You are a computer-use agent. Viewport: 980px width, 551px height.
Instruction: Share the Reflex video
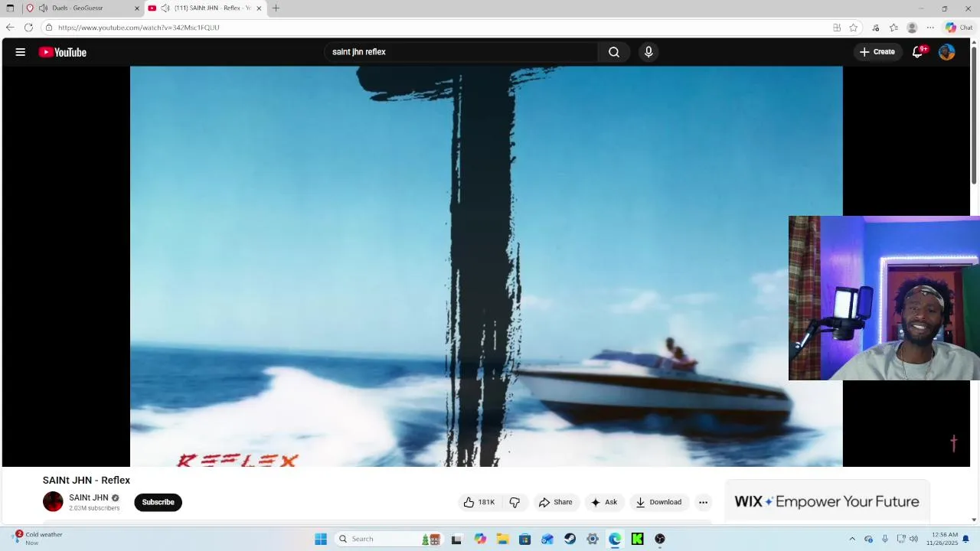556,502
